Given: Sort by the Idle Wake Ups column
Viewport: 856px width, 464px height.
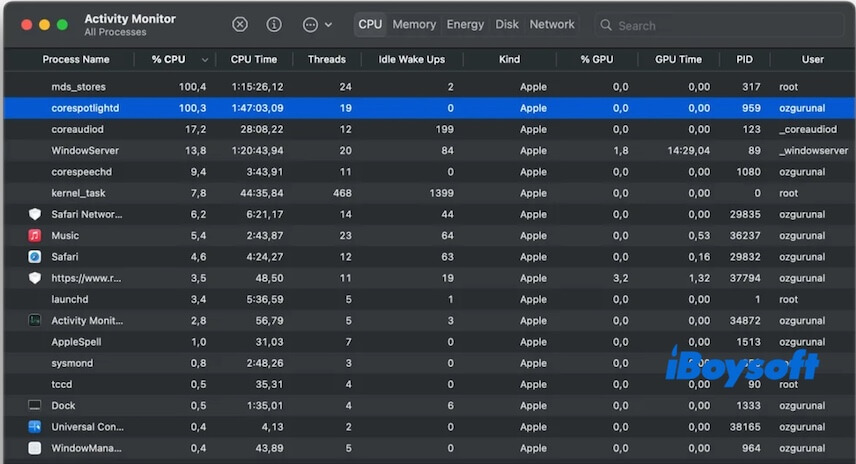Looking at the screenshot, I should [x=411, y=60].
